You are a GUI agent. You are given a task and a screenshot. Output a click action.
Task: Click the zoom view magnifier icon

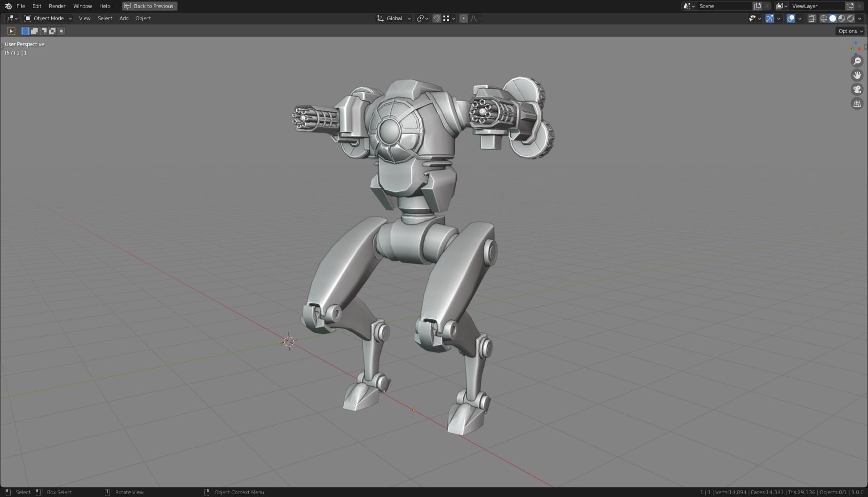(x=857, y=61)
